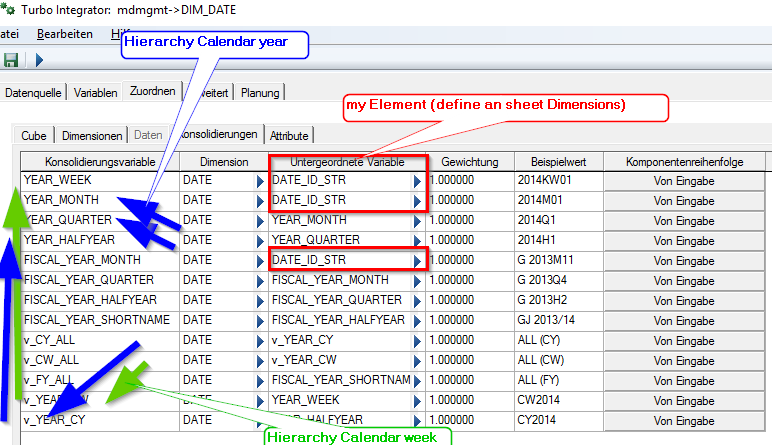Select the Dimensionen sub-tab
This screenshot has width=772, height=445.
tap(92, 135)
